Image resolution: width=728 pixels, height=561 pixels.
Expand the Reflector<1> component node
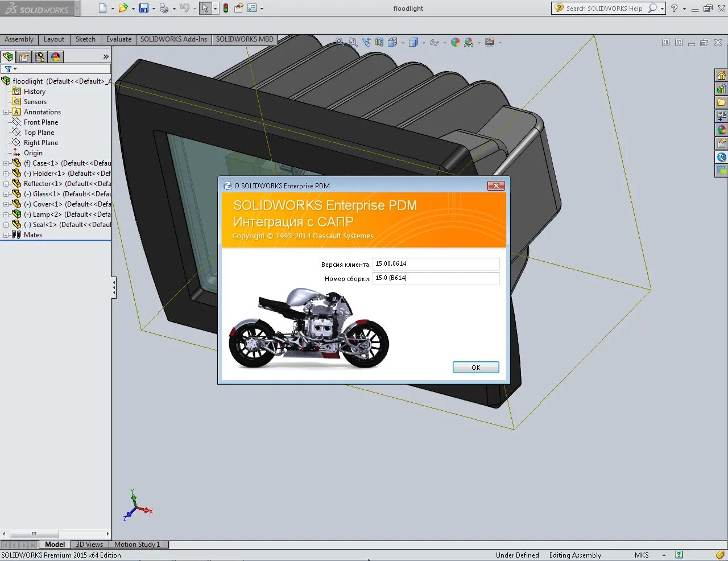pyautogui.click(x=6, y=184)
